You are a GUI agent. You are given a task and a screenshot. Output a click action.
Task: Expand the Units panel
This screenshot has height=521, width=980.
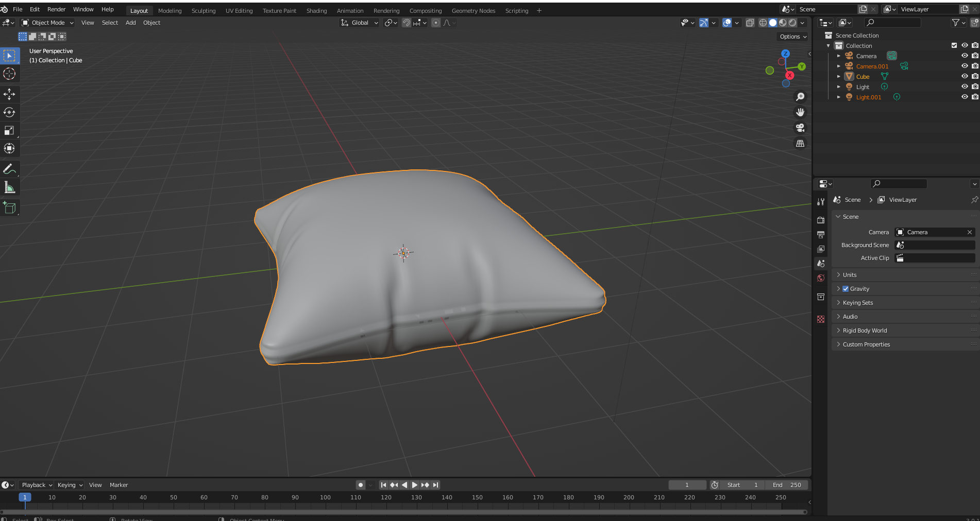tap(849, 275)
